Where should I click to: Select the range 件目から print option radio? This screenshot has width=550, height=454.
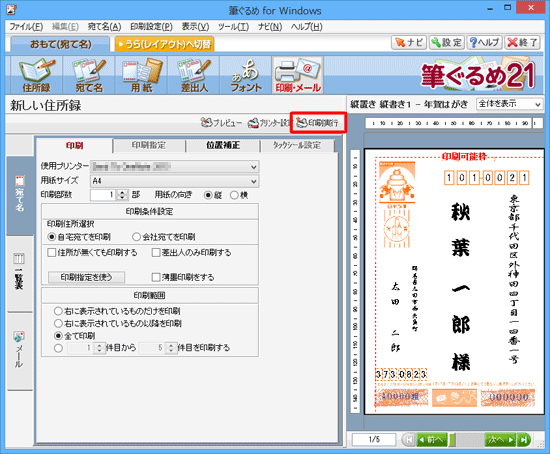coord(59,348)
